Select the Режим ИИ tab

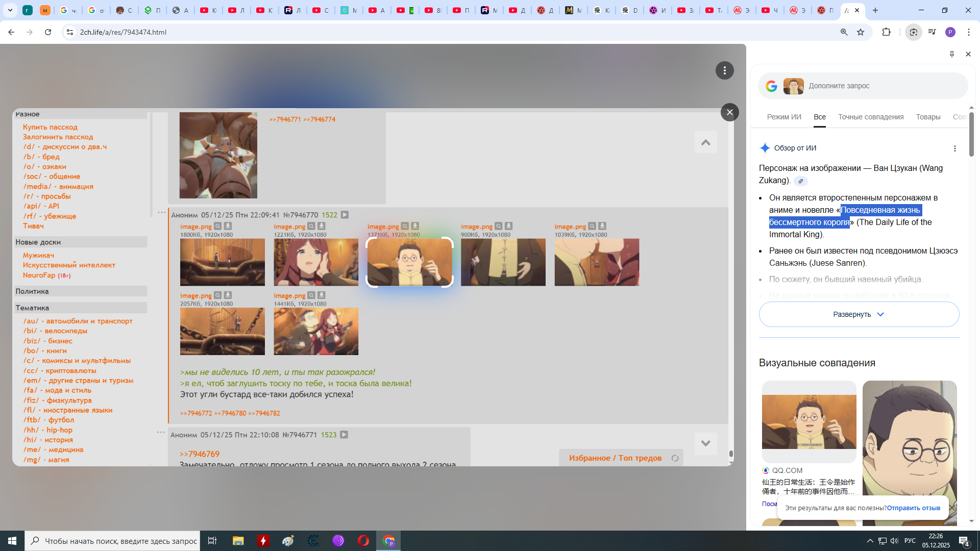(x=783, y=117)
